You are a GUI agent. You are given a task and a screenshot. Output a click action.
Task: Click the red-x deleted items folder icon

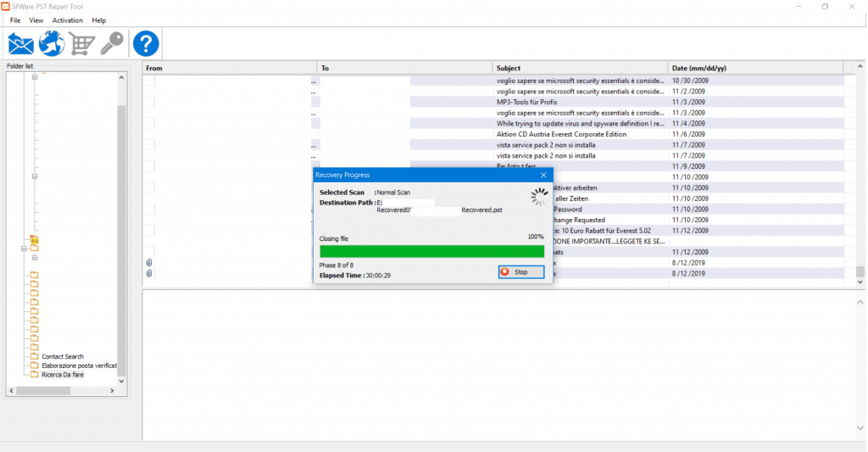coord(34,239)
